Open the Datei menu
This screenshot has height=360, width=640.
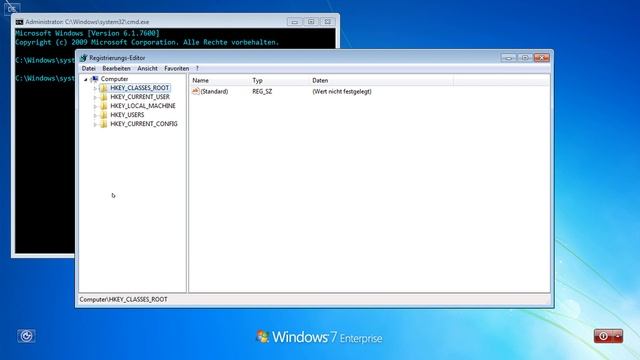89,69
